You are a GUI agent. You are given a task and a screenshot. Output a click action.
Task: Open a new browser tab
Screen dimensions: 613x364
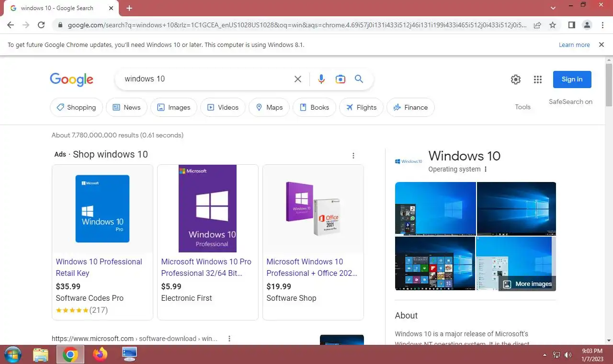pos(129,8)
